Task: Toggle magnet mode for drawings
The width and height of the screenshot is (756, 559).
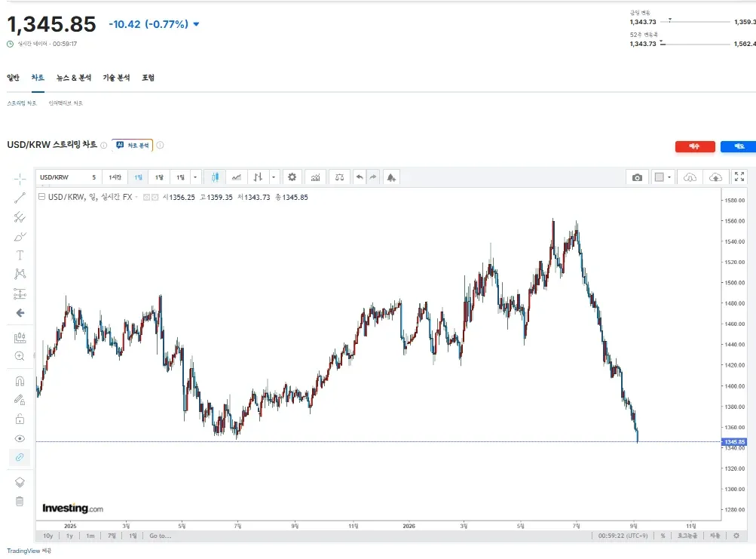Action: point(20,382)
